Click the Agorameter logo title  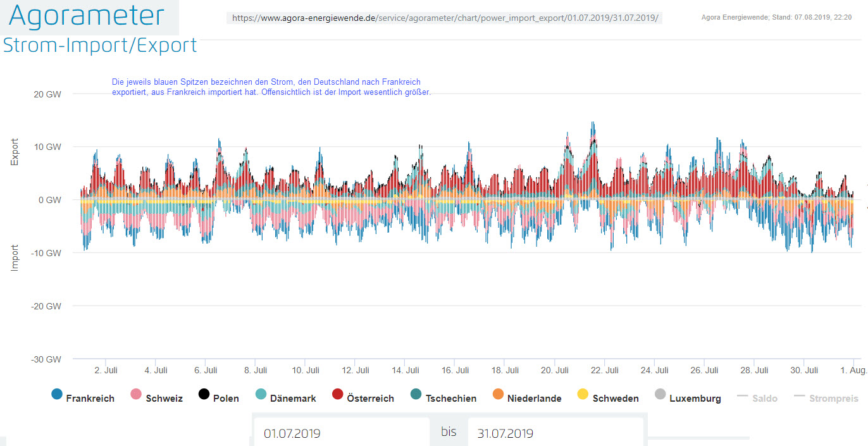(x=87, y=16)
